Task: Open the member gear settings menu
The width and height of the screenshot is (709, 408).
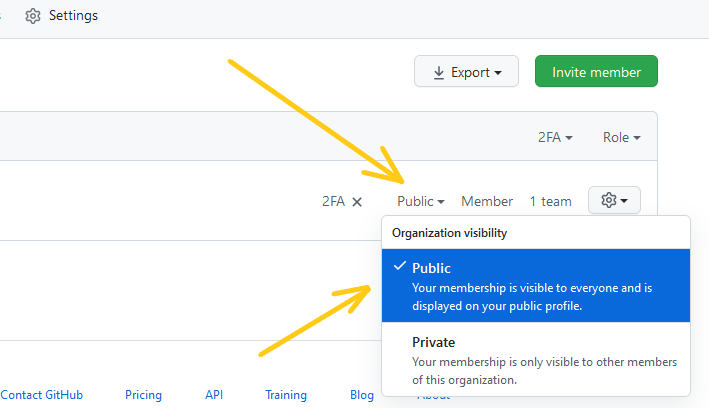Action: coord(614,201)
